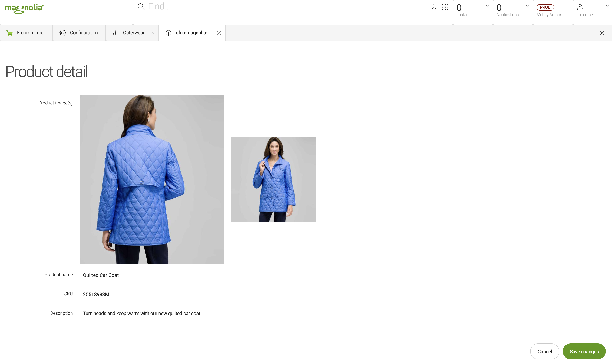This screenshot has height=364, width=612.
Task: Click the Configuration gear icon
Action: [x=63, y=33]
